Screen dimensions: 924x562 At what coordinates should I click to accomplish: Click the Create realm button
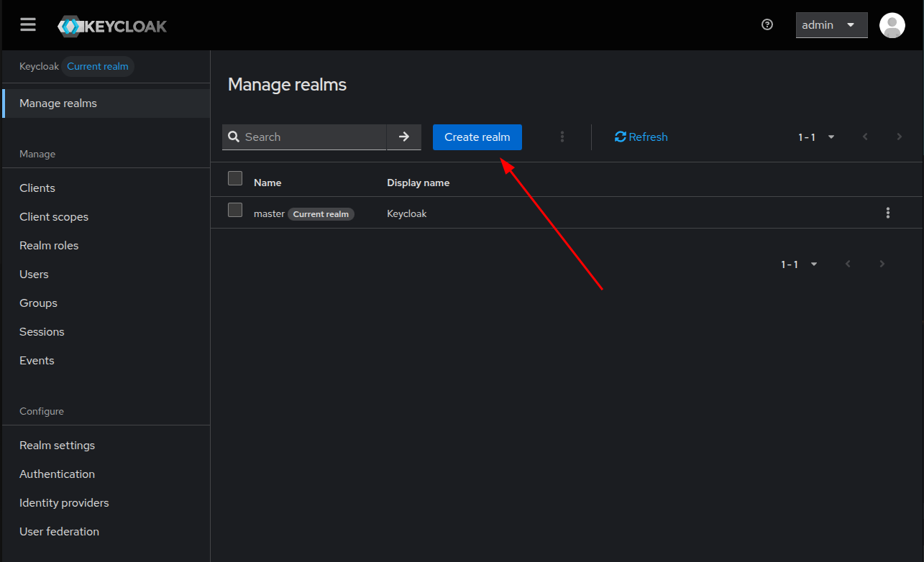click(477, 137)
